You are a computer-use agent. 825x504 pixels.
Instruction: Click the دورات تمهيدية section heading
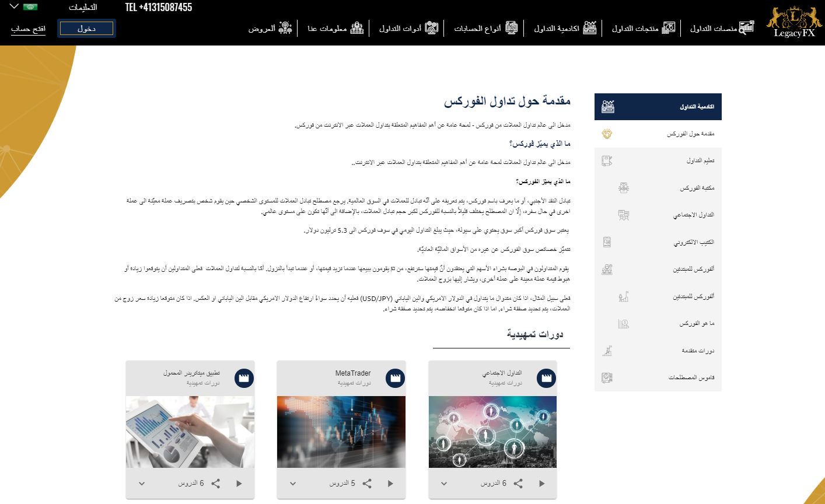coord(535,335)
